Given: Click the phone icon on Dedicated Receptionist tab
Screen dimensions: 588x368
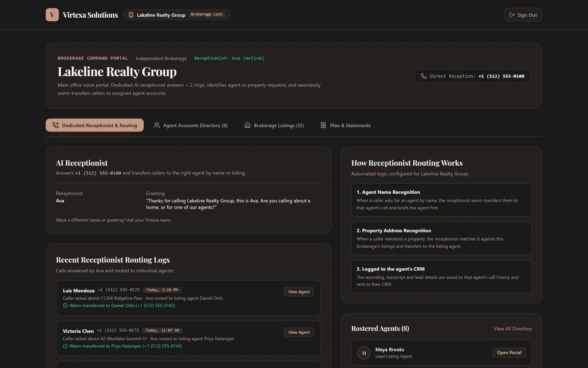Looking at the screenshot, I should (55, 125).
